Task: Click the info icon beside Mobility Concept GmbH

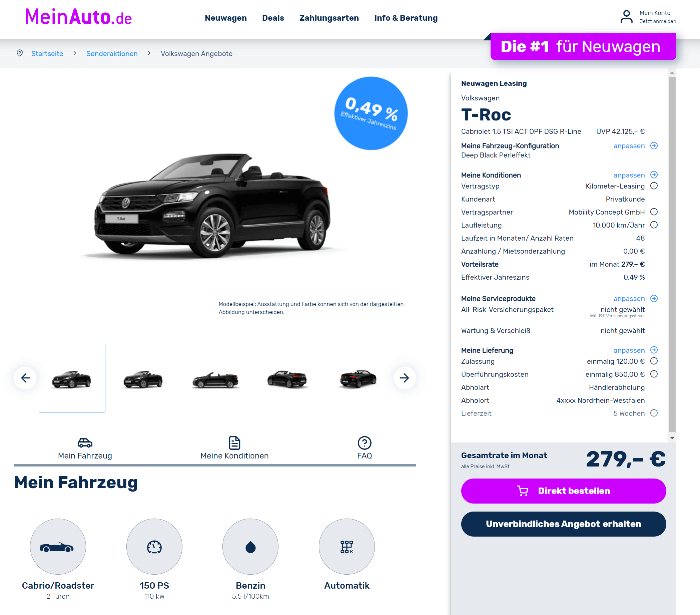Action: click(x=654, y=212)
